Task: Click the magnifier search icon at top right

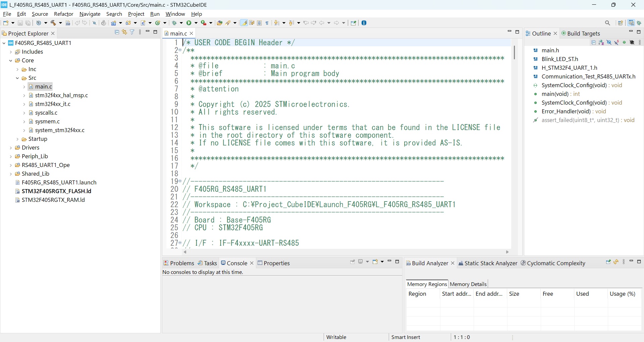Action: 608,23
